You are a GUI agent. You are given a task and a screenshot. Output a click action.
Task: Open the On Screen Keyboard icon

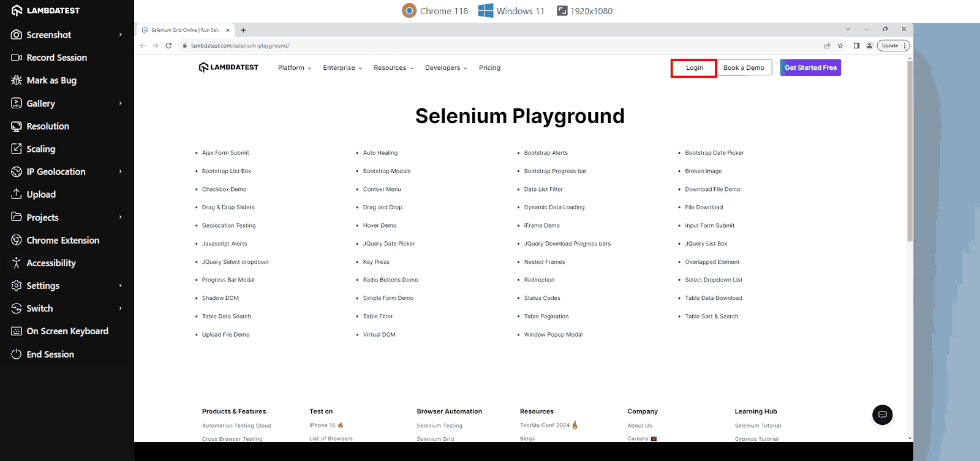17,331
